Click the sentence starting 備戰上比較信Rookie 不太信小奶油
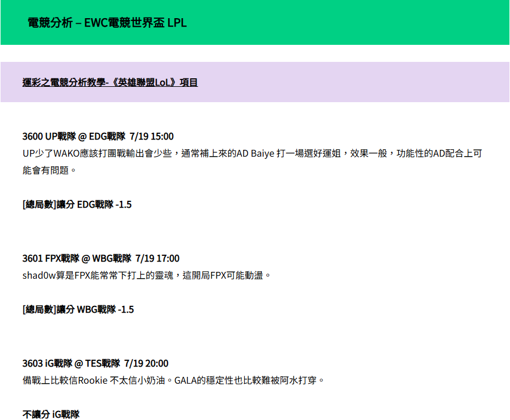Screen dimensions: 510x420 tap(173, 380)
